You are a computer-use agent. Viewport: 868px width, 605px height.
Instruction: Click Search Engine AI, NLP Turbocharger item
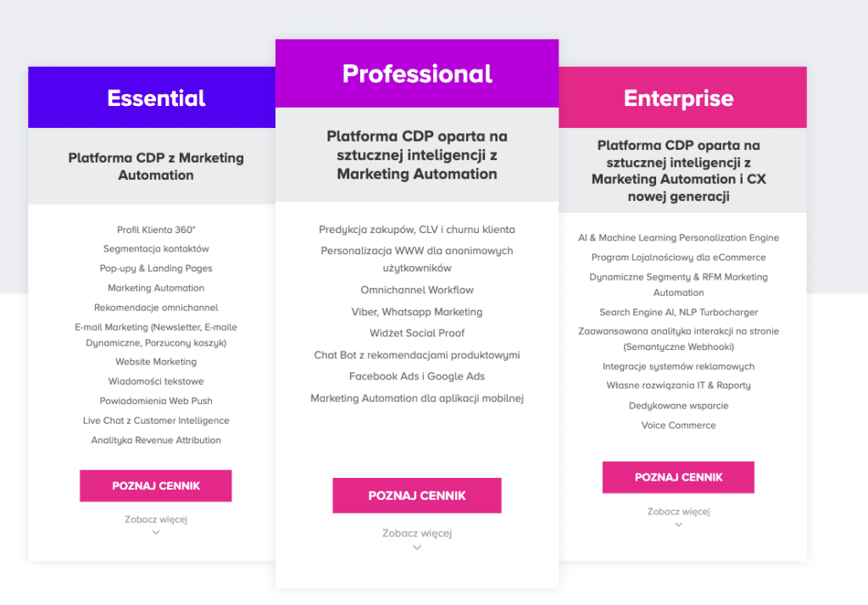(x=679, y=312)
